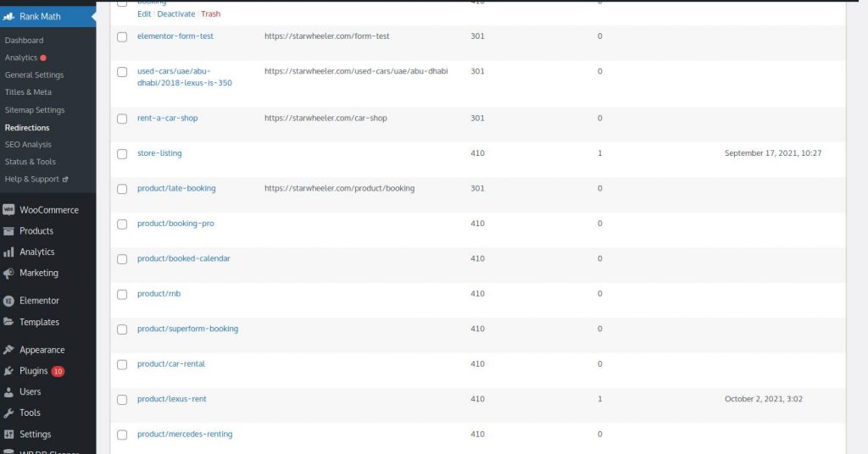Click the Tools wrench icon
This screenshot has height=454, width=868.
click(x=8, y=413)
